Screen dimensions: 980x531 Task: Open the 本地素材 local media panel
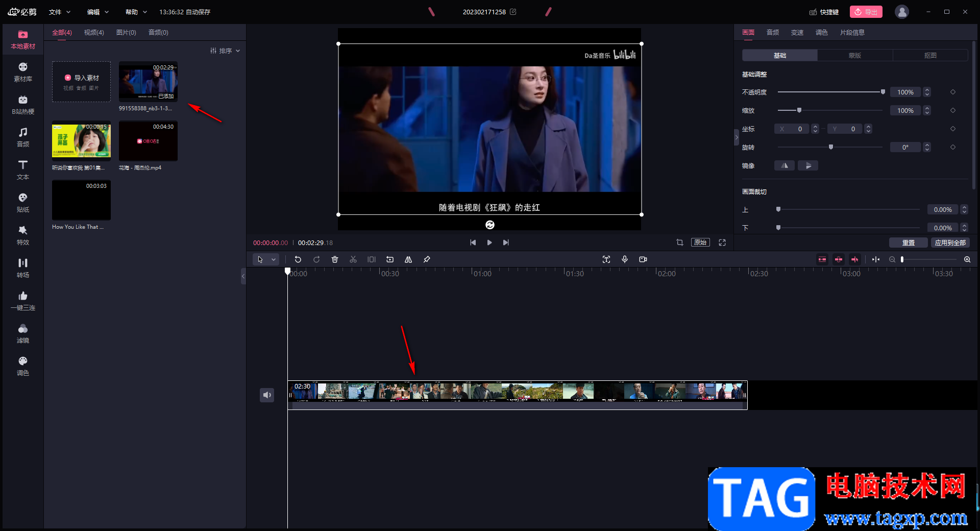point(23,40)
